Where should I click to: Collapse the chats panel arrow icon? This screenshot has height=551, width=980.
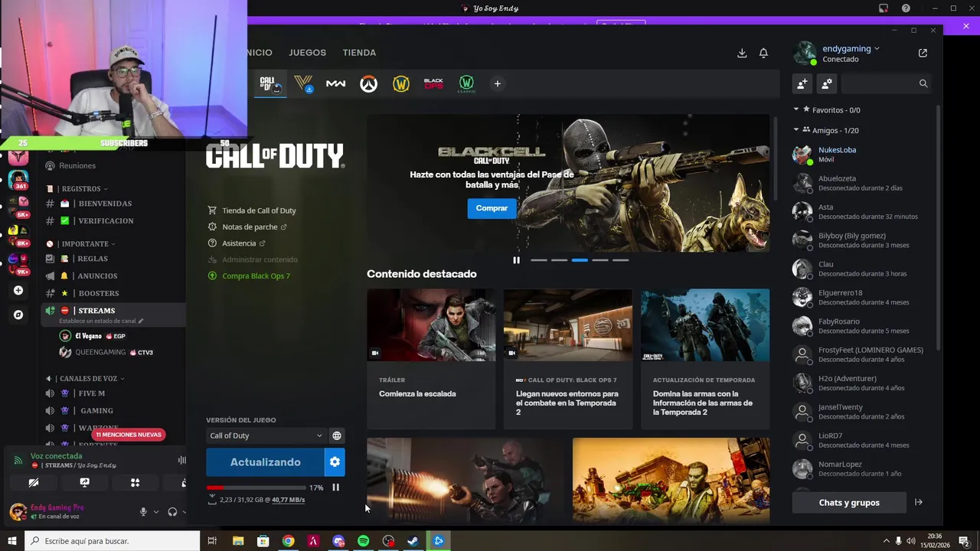click(x=919, y=502)
